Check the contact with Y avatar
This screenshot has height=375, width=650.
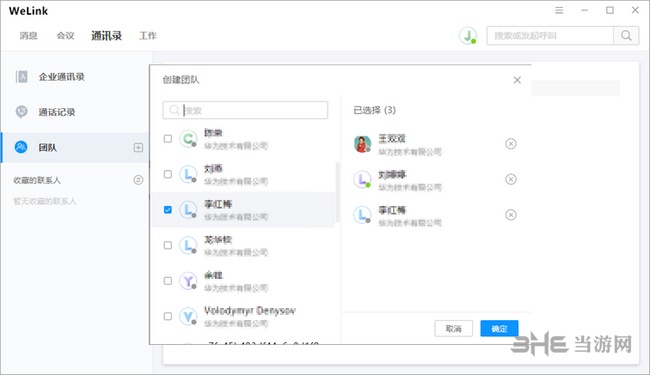click(168, 281)
